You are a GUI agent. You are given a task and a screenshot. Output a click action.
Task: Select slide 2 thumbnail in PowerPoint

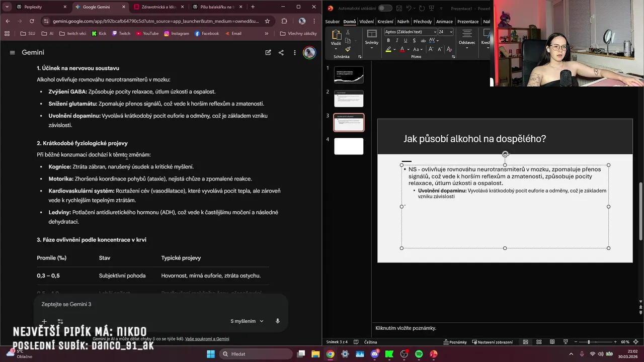[x=349, y=99]
